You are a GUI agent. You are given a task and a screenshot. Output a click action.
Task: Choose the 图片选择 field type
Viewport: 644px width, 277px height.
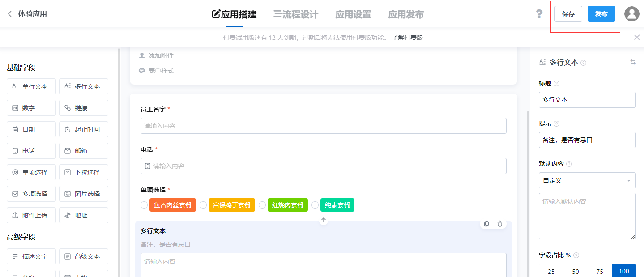(83, 193)
